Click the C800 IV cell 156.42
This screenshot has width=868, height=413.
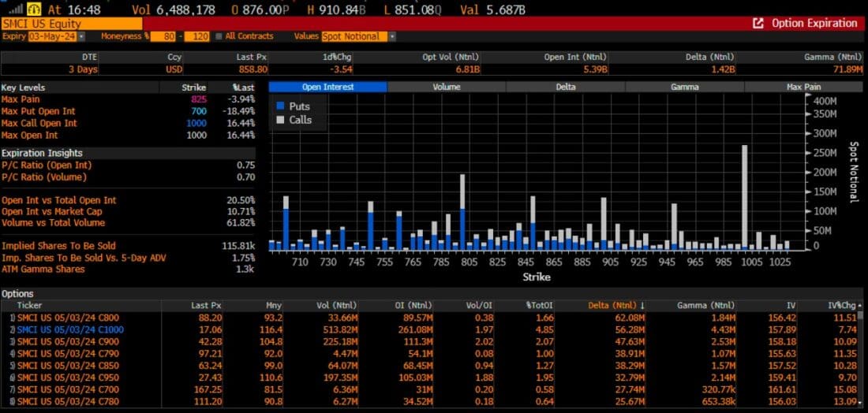coord(784,318)
